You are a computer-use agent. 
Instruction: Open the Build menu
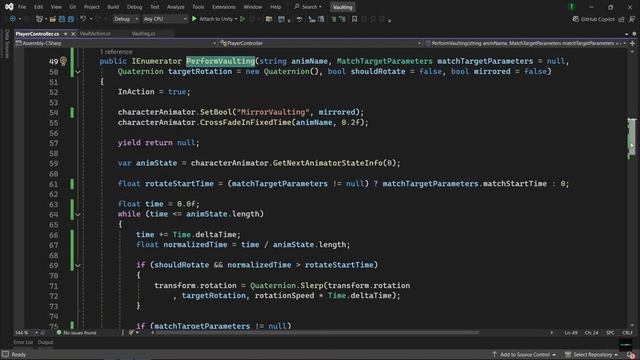[113, 7]
